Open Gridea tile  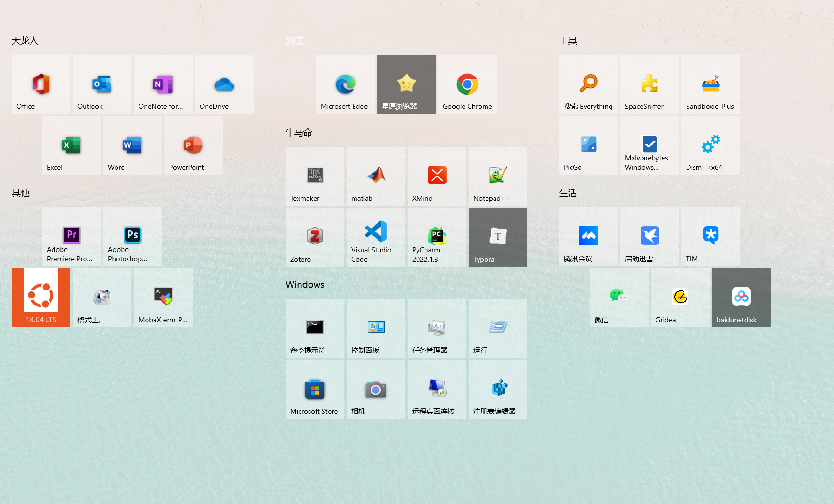pyautogui.click(x=680, y=298)
